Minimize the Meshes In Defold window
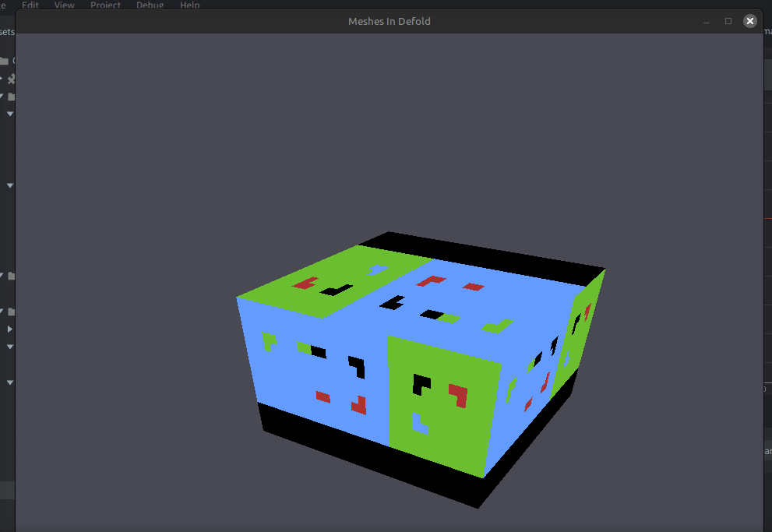This screenshot has height=532, width=772. [707, 21]
